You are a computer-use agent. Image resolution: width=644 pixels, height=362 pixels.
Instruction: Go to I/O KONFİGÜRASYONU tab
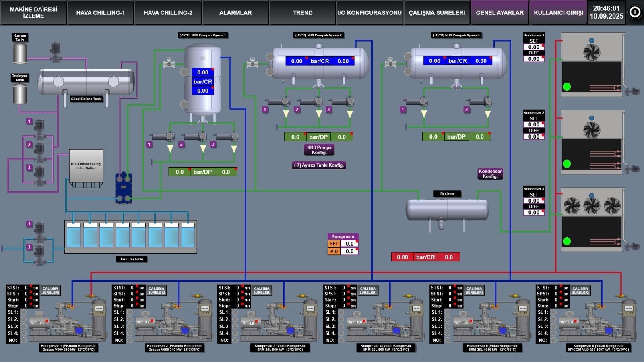coord(370,12)
